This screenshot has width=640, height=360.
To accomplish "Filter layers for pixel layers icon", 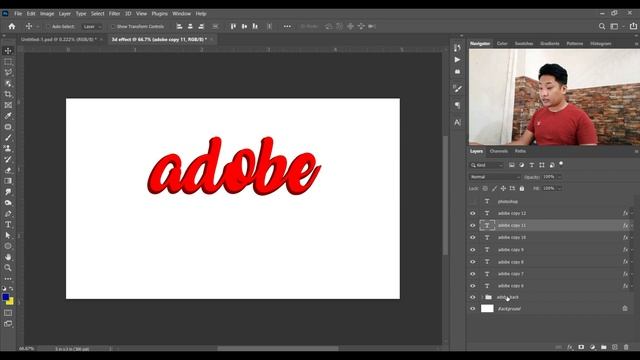I will 511,165.
